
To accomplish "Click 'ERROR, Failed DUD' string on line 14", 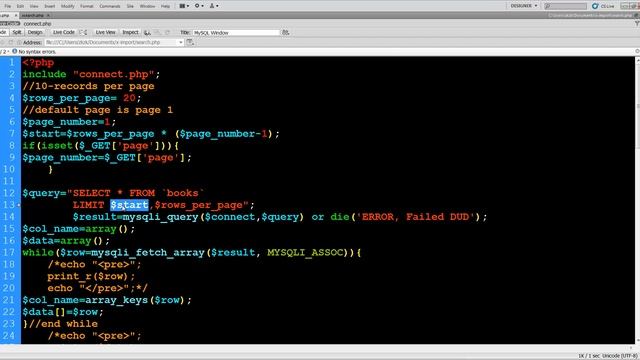I will pyautogui.click(x=416, y=217).
